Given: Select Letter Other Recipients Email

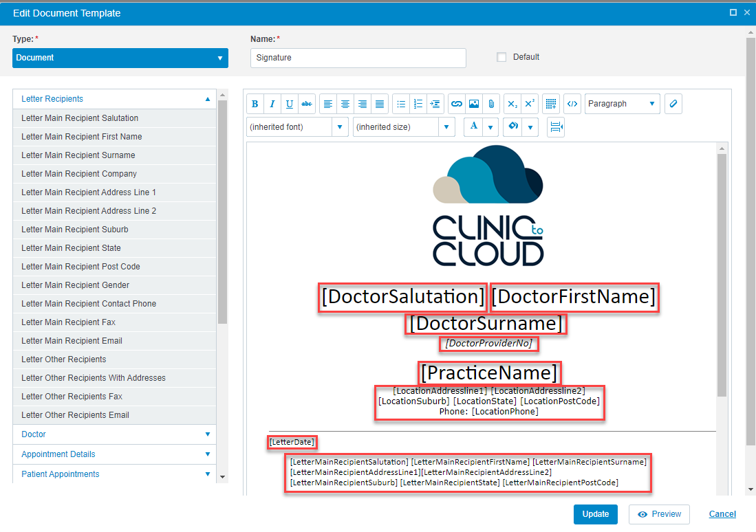Looking at the screenshot, I should 114,415.
